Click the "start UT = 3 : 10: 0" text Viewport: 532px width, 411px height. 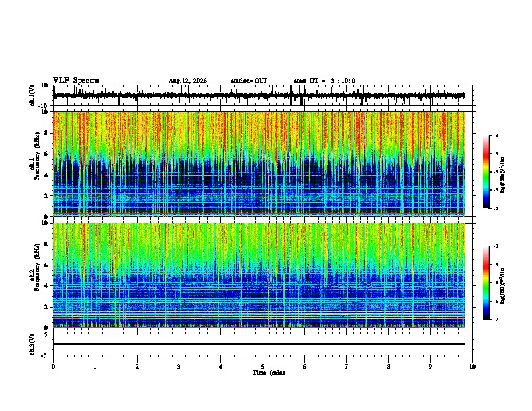point(324,81)
